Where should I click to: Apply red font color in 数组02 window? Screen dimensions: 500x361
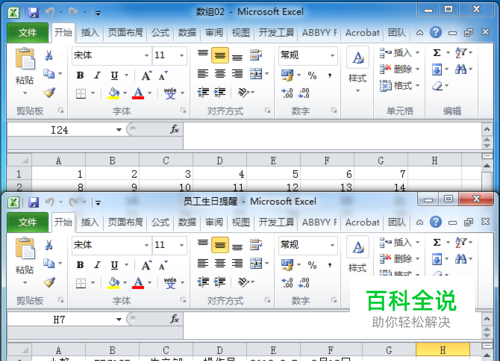coord(138,93)
